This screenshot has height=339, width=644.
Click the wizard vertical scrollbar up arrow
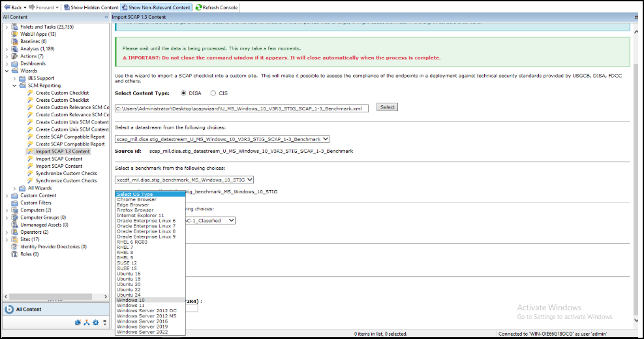(636, 31)
